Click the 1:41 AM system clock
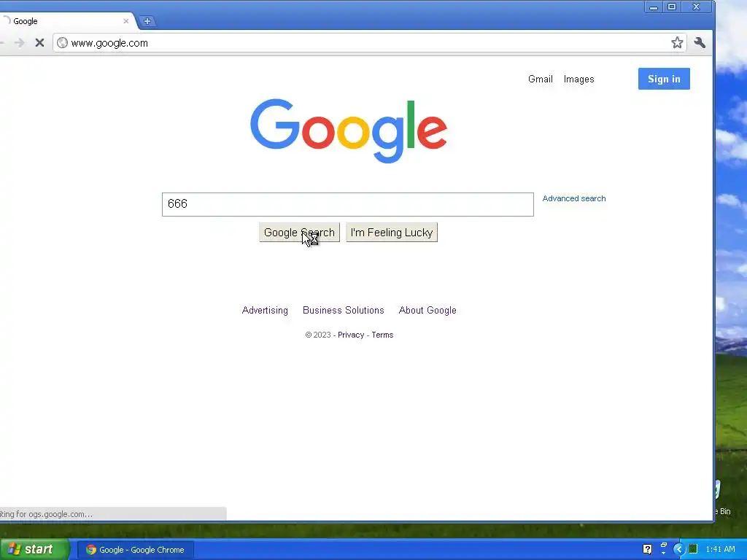747x560 pixels. [x=720, y=550]
